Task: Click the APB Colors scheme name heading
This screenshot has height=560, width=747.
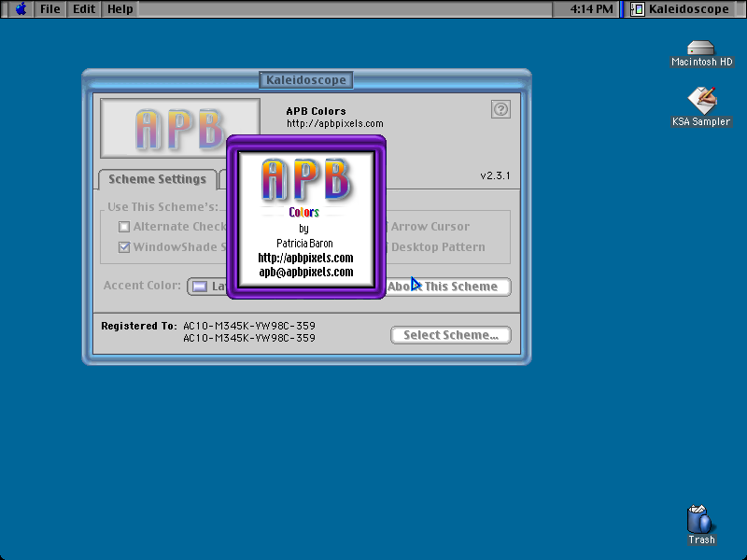Action: click(x=316, y=111)
